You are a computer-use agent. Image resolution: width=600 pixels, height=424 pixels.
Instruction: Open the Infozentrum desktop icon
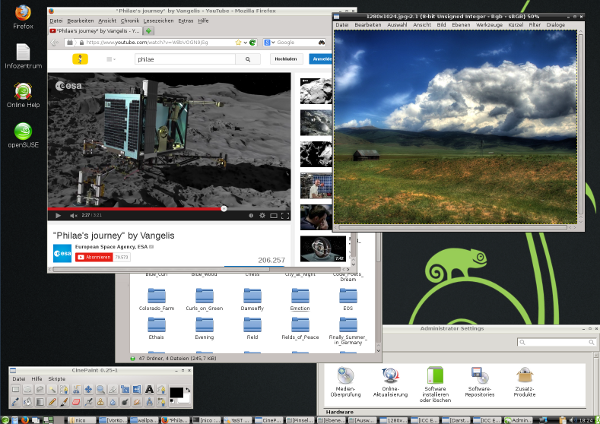[x=23, y=56]
